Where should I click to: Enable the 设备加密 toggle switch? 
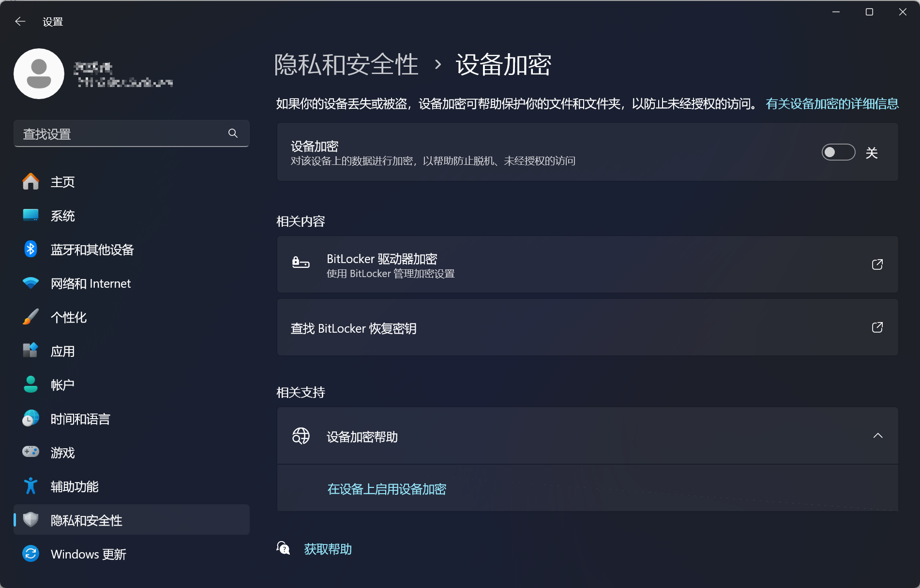(x=838, y=152)
